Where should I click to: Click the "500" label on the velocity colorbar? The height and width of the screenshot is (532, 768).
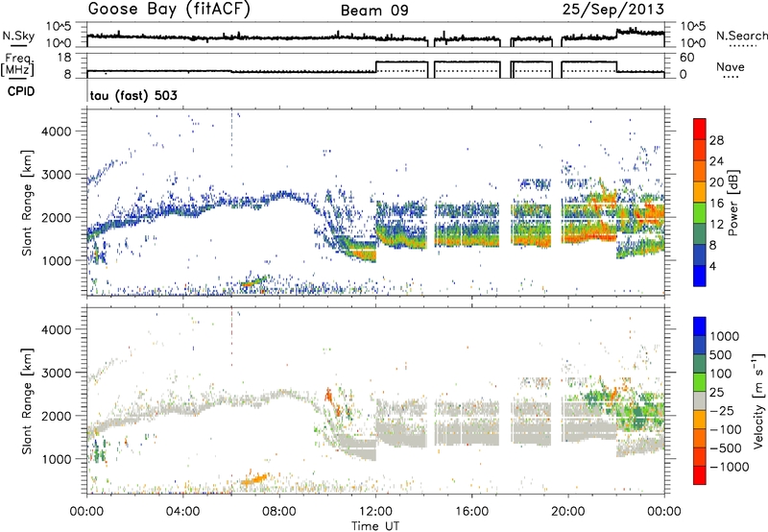point(721,355)
